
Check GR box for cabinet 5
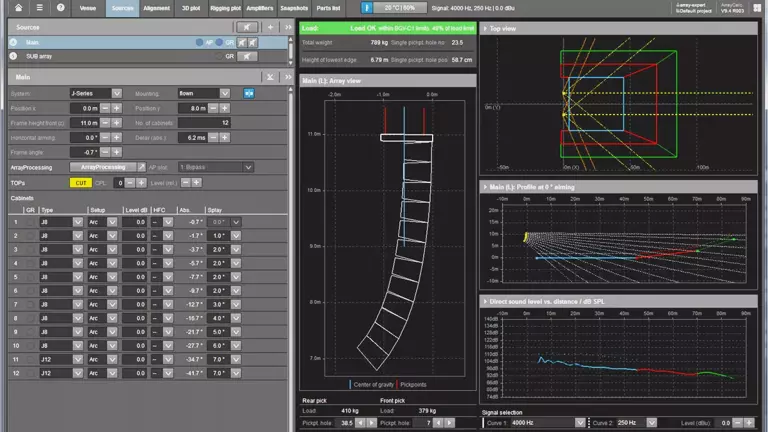point(30,277)
